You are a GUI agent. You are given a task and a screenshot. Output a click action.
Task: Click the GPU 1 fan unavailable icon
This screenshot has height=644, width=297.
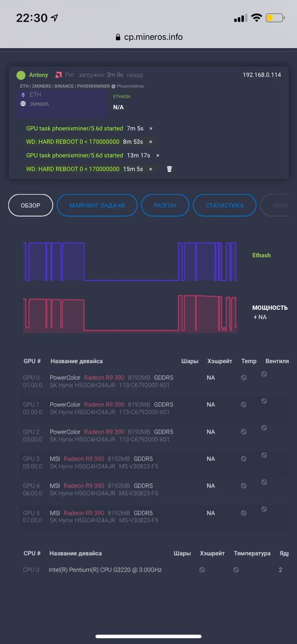pyautogui.click(x=264, y=401)
